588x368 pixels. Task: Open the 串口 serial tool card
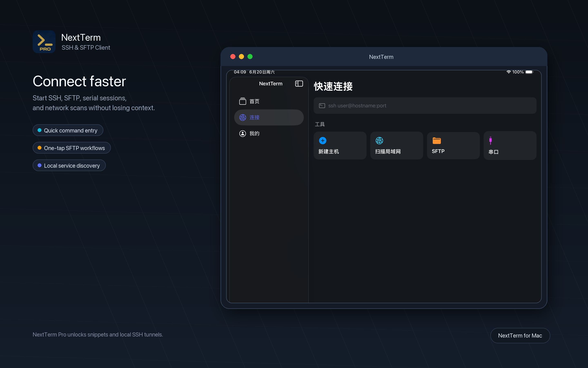(510, 146)
